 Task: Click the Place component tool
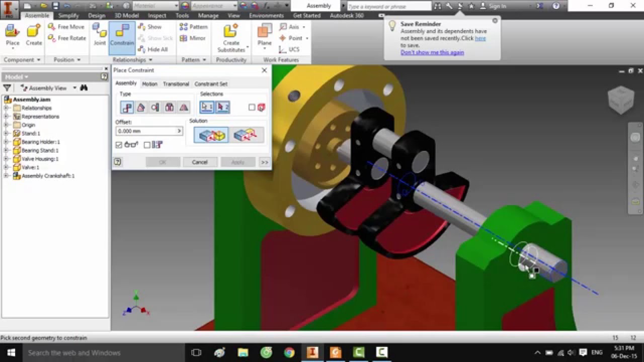[x=13, y=36]
